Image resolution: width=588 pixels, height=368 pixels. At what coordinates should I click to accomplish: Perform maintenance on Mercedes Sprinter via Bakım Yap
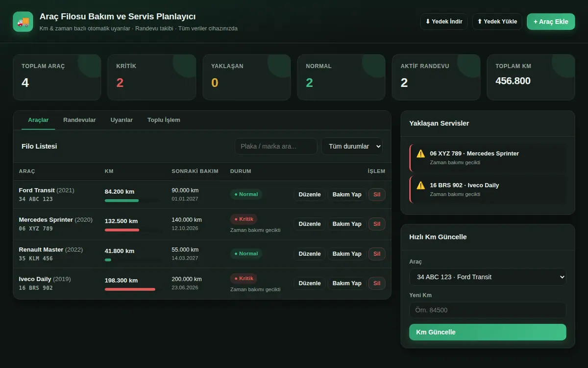[x=347, y=224]
